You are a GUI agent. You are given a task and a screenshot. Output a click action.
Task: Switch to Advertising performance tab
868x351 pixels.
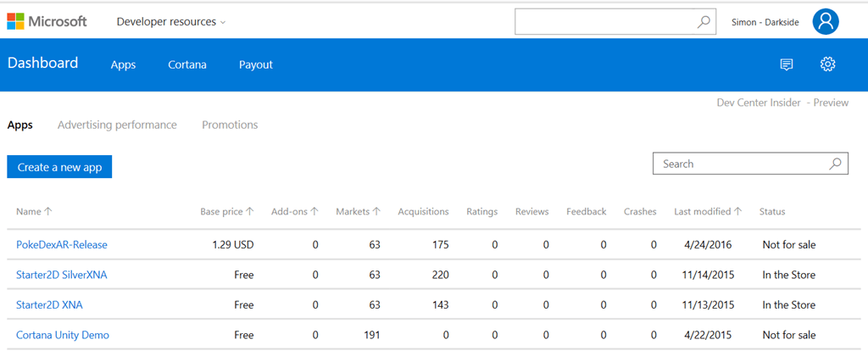117,125
